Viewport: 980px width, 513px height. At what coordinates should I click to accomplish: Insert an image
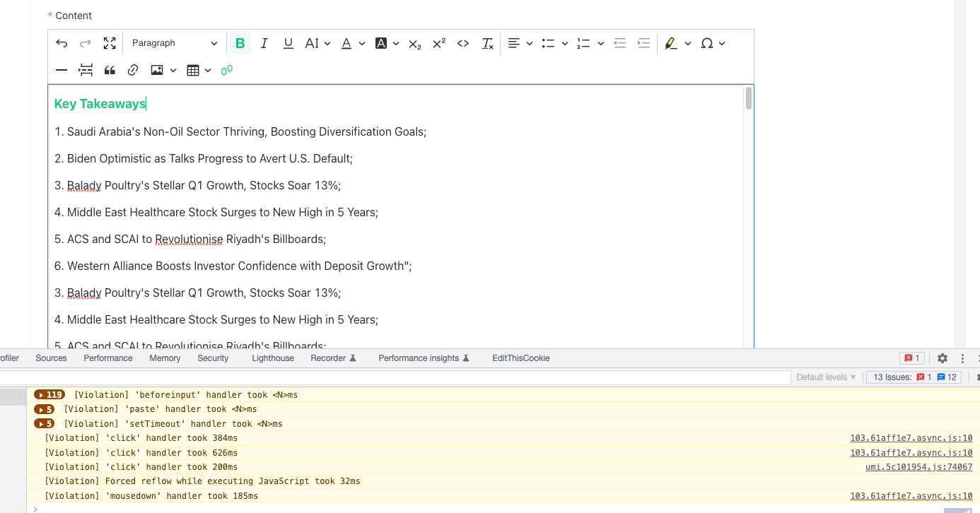point(157,70)
